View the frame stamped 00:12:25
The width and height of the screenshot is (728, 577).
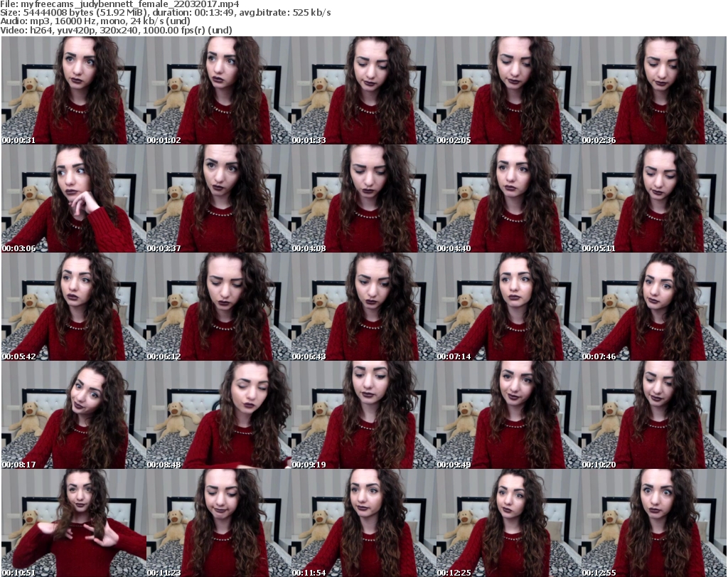point(508,523)
